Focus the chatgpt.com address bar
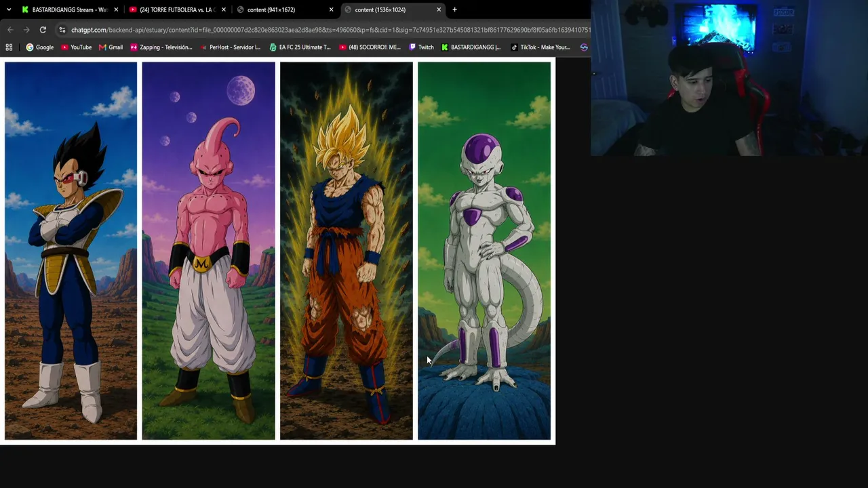The width and height of the screenshot is (868, 488). point(323,30)
